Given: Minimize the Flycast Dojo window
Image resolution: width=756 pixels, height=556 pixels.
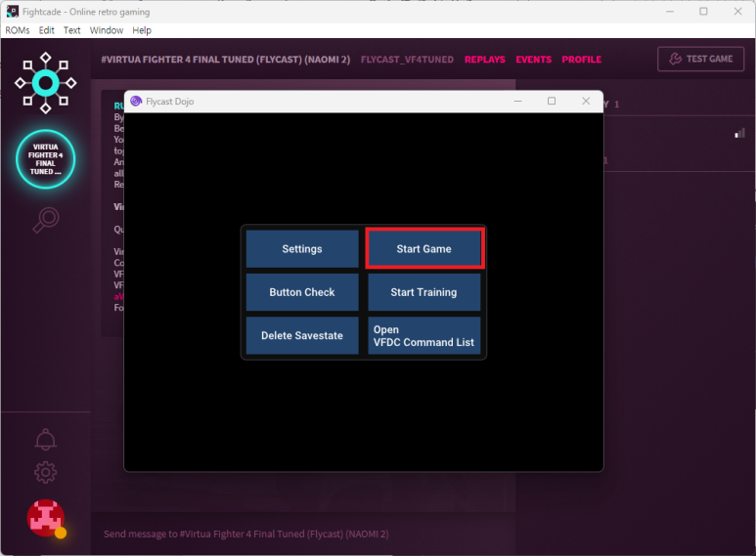Looking at the screenshot, I should [x=517, y=102].
